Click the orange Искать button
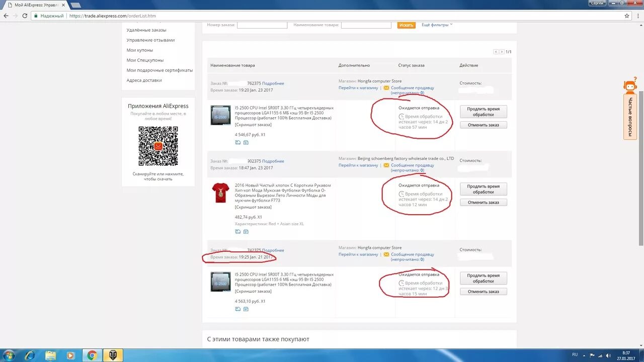The width and height of the screenshot is (644, 362). coord(406,25)
